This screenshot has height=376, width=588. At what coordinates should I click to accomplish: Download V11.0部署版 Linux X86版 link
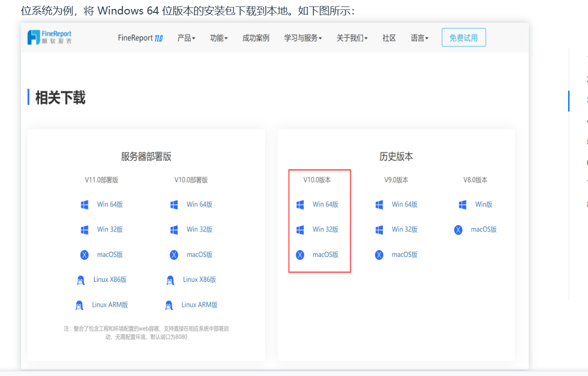(x=110, y=280)
